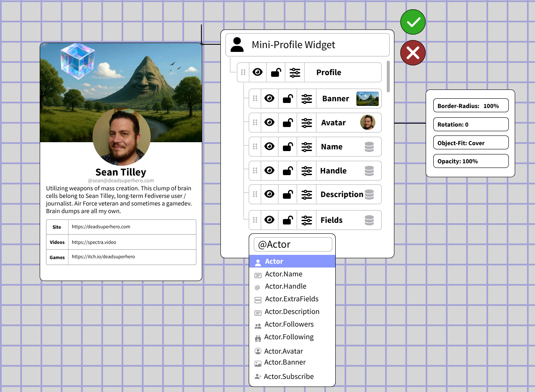Click the green checkmark confirm icon
Viewport: 535px width, 392px height.
413,22
